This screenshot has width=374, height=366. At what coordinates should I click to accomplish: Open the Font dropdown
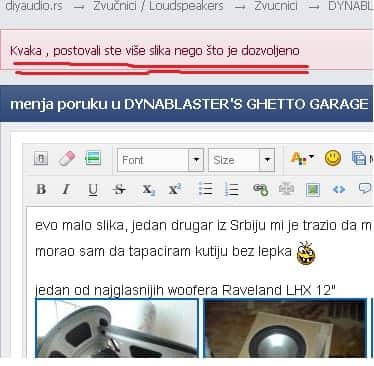pos(160,160)
